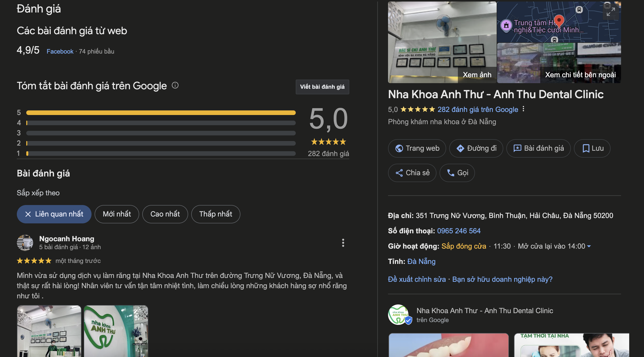Image resolution: width=644 pixels, height=357 pixels.
Task: Get directions with Đường đi button
Action: pos(476,148)
